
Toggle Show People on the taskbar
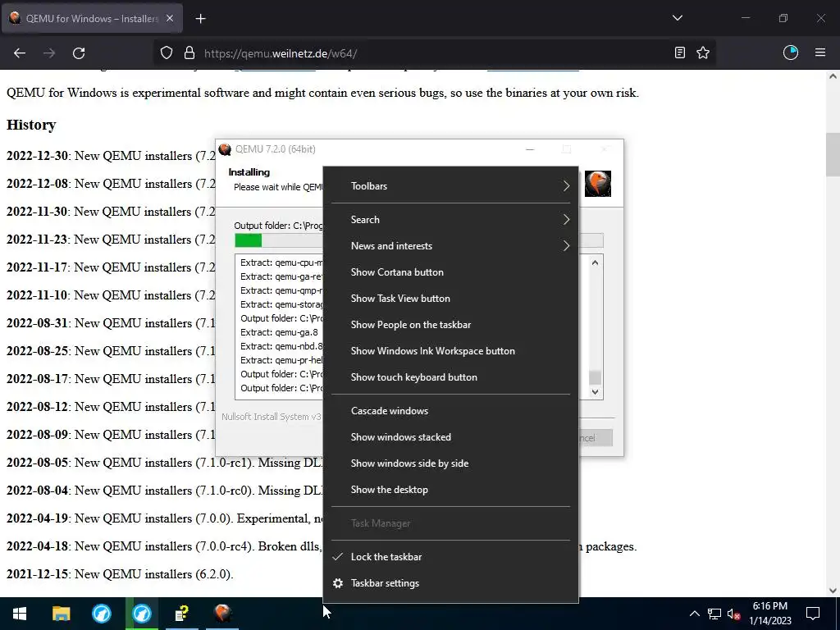(450, 325)
